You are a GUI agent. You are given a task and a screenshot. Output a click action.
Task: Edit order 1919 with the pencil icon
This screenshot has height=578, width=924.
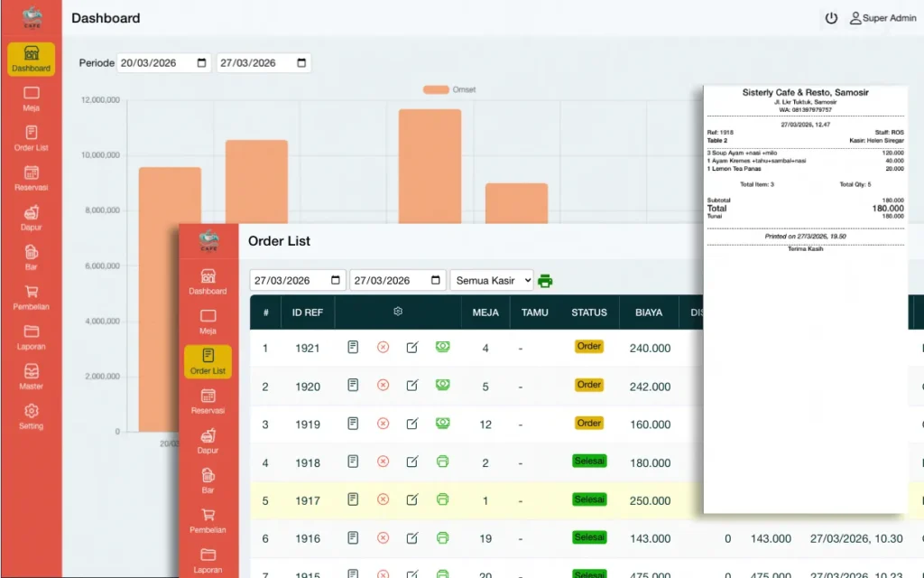tap(412, 424)
